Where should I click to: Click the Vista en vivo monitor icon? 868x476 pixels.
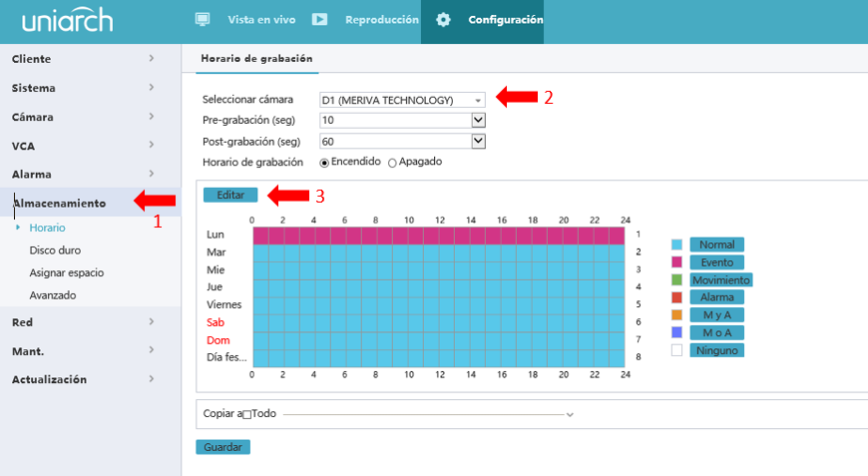(x=203, y=20)
